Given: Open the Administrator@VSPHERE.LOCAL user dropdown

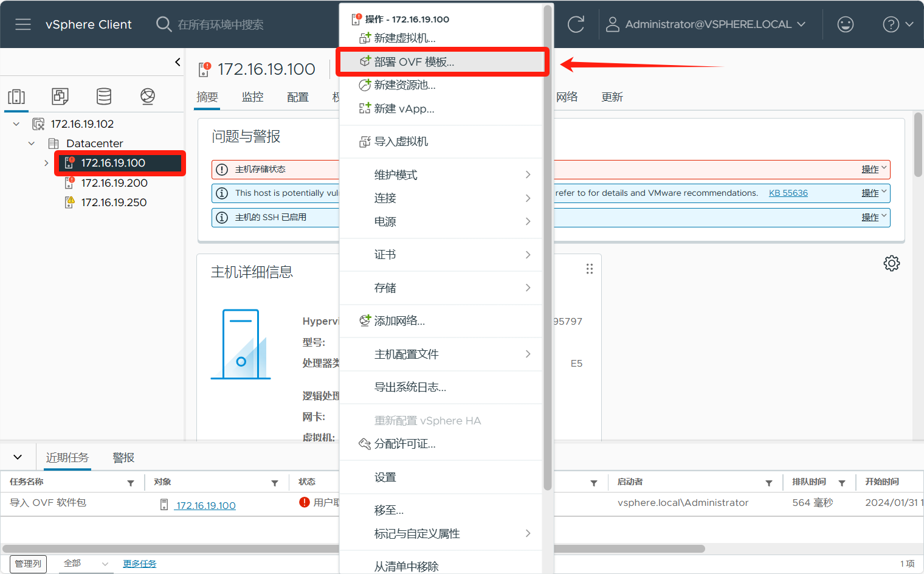Looking at the screenshot, I should [x=715, y=24].
